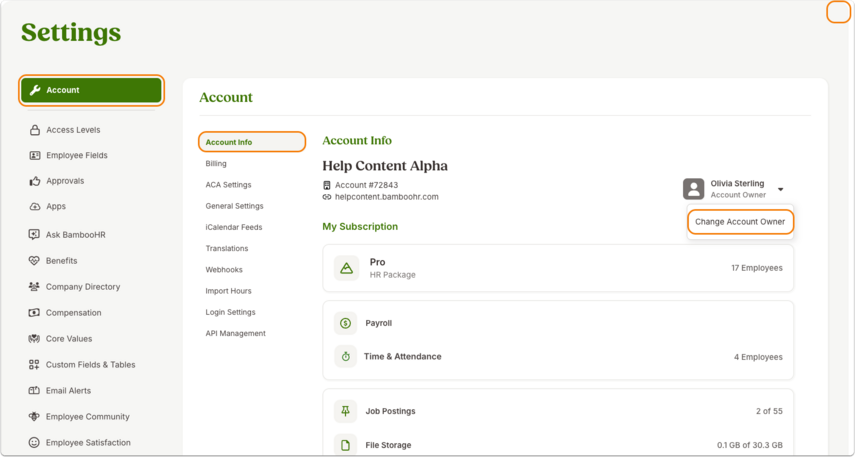Click the 4 Employees count

(758, 357)
